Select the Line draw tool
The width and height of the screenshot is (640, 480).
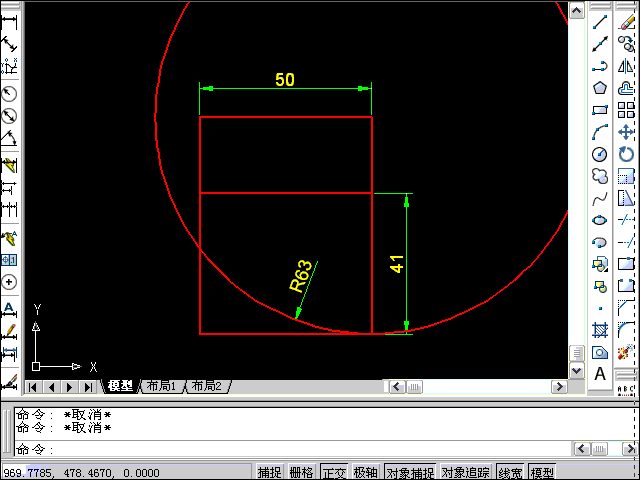[600, 22]
